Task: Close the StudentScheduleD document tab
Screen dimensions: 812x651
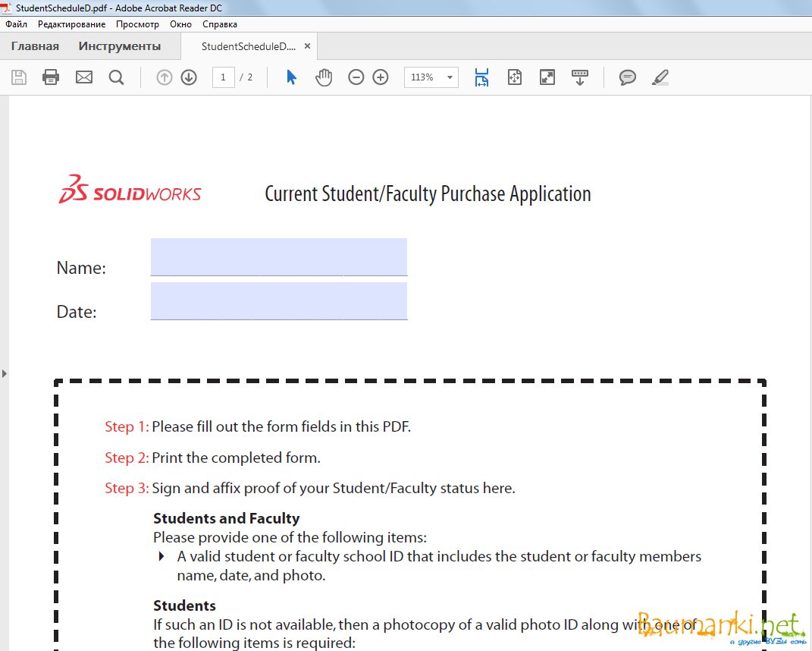Action: coord(307,46)
